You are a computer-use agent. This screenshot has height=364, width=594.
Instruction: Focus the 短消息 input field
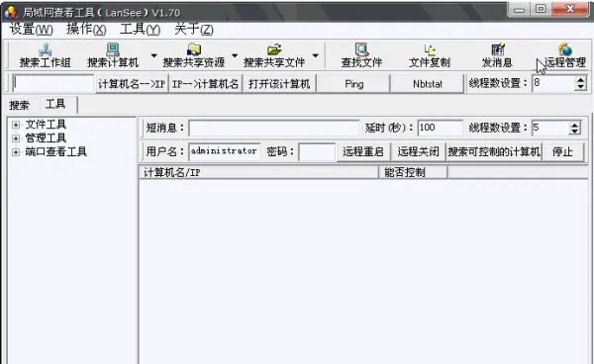pos(273,128)
